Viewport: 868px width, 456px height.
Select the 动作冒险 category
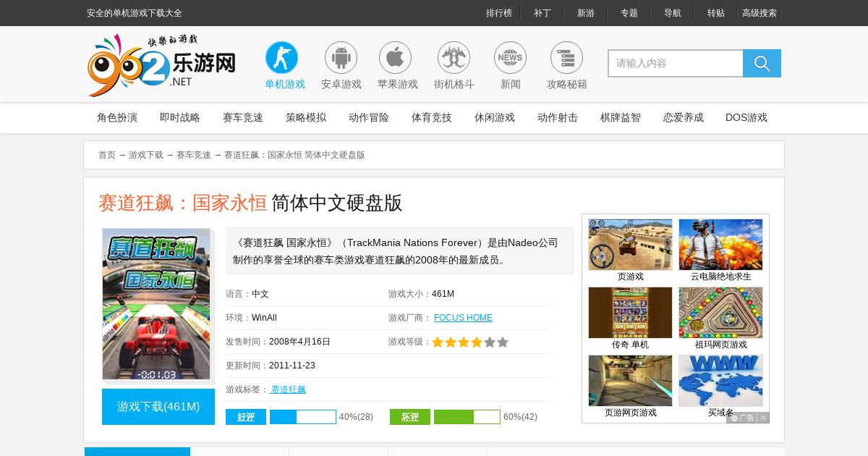coord(369,117)
